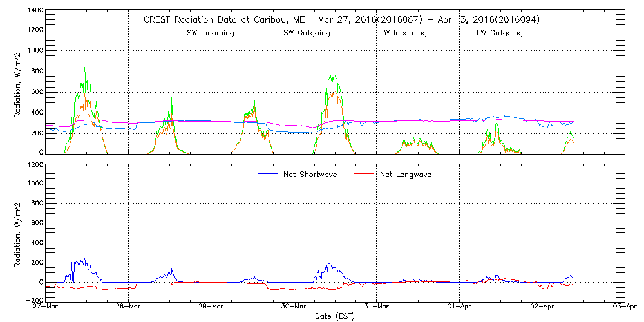Click the lower chart's "Radiation, W/m^2" axis title
The width and height of the screenshot is (644, 322).
click(18, 233)
